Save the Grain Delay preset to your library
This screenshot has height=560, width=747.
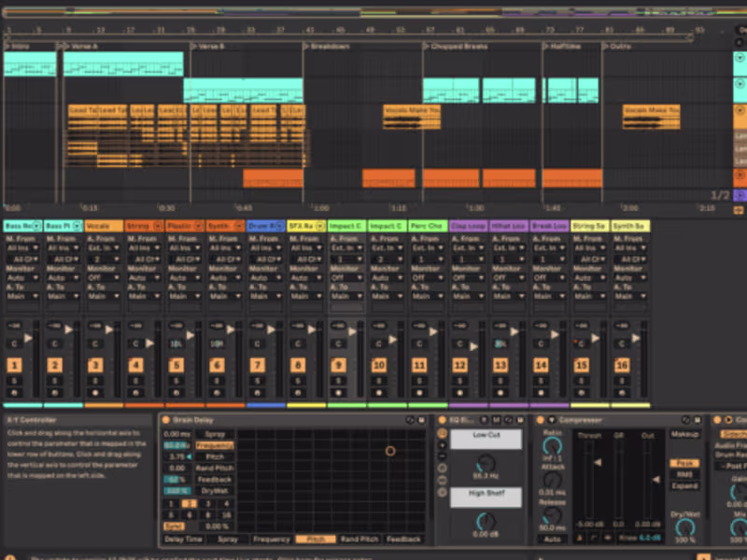tap(422, 419)
